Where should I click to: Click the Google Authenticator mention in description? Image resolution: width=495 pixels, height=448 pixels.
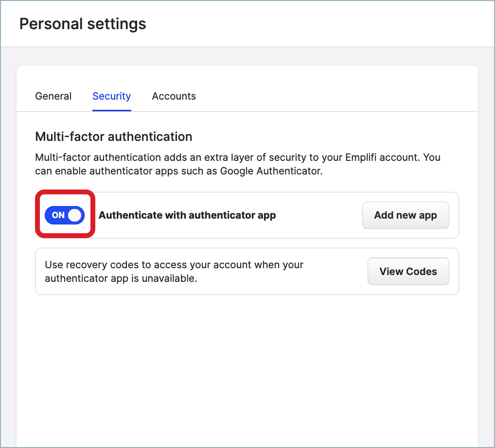coord(271,172)
